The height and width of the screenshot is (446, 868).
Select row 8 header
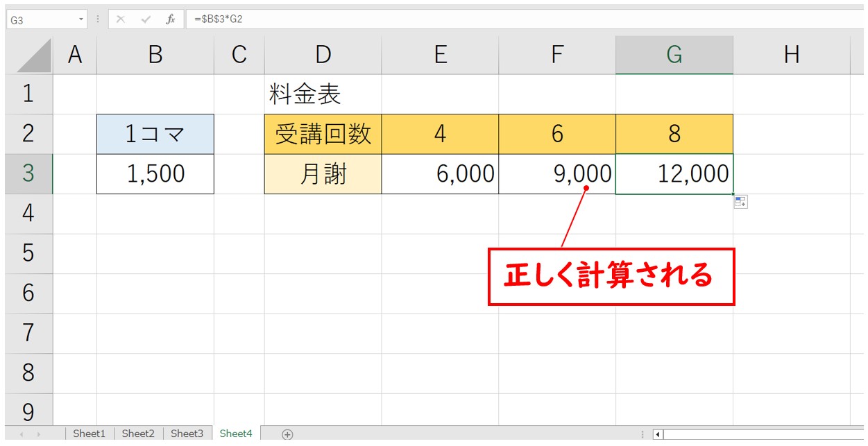click(x=28, y=373)
